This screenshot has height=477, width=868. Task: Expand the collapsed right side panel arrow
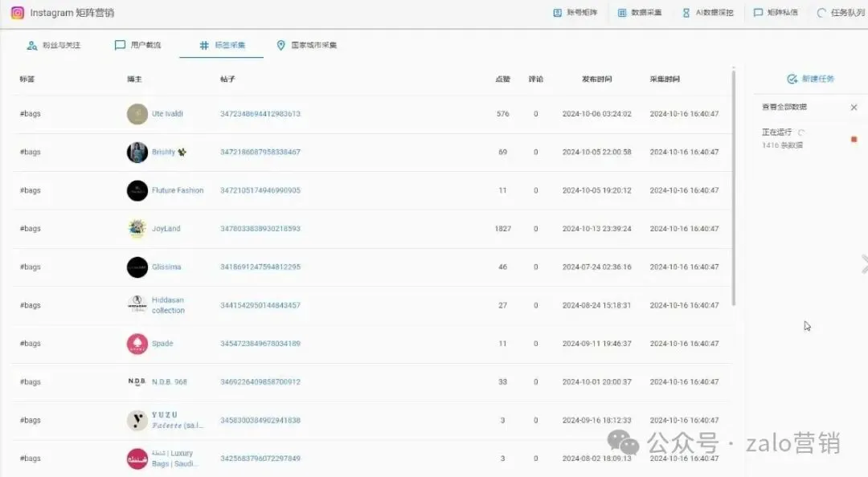(864, 265)
